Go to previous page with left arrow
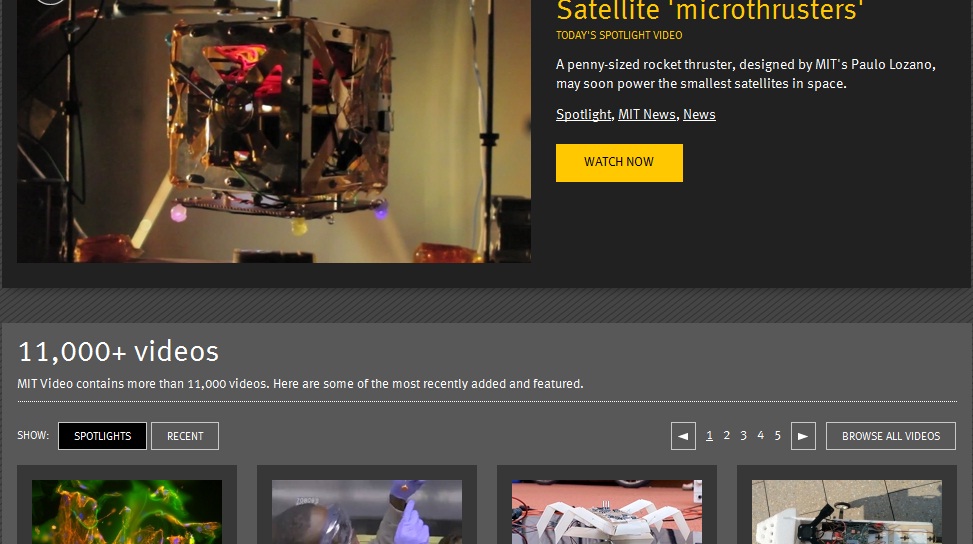 pos(683,435)
